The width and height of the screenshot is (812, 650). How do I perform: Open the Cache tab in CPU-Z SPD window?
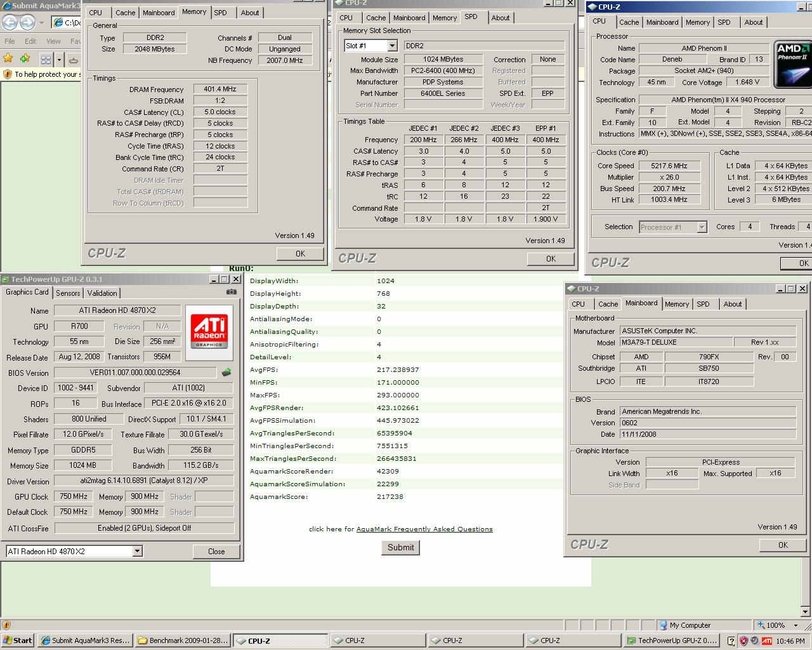click(376, 18)
